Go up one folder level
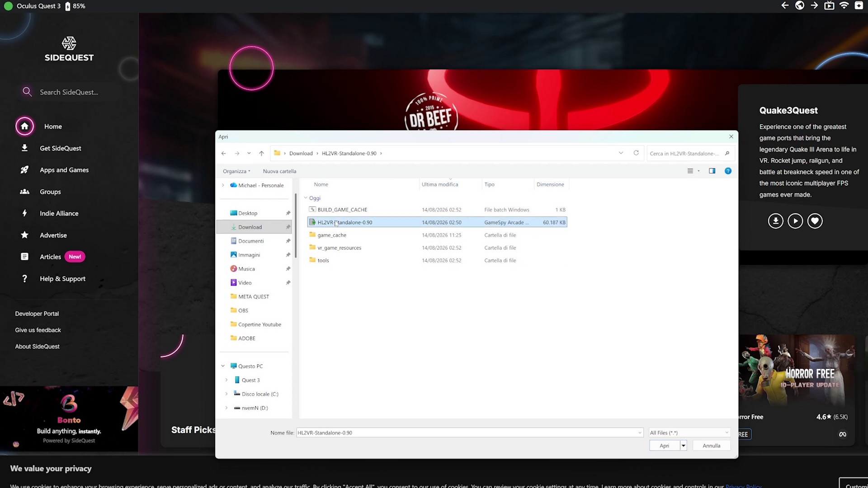The height and width of the screenshot is (488, 868). click(261, 154)
